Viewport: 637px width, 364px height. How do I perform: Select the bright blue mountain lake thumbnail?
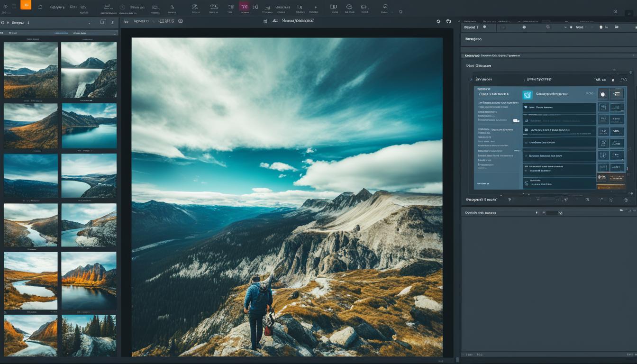coord(89,126)
